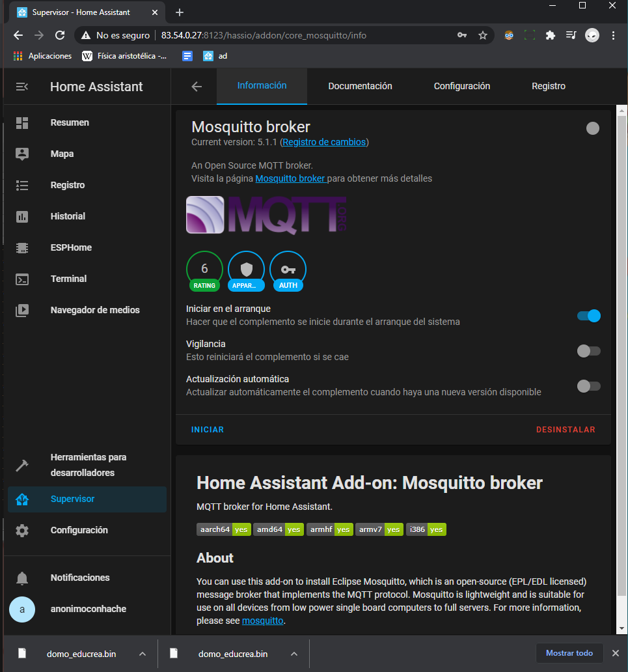The image size is (628, 672).
Task: Toggle Iniciar en el arranque switch
Action: point(588,316)
